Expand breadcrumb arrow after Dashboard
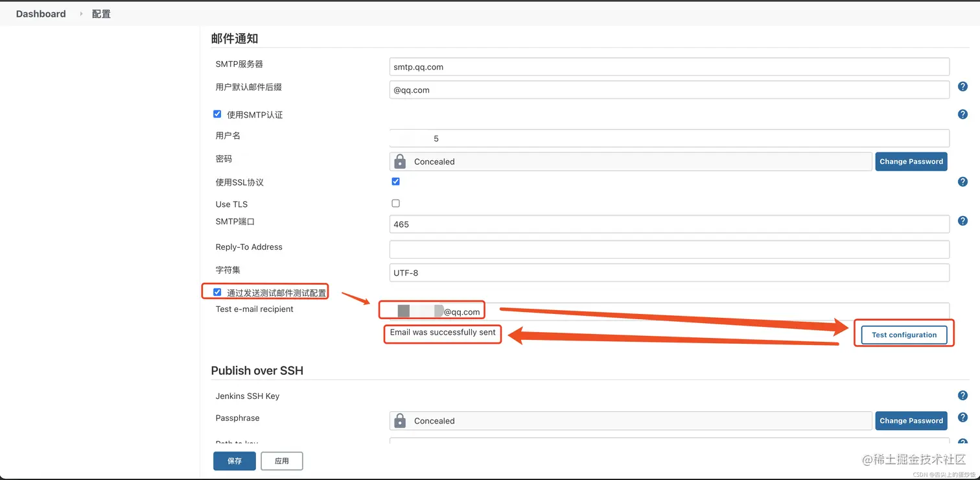 click(81, 14)
